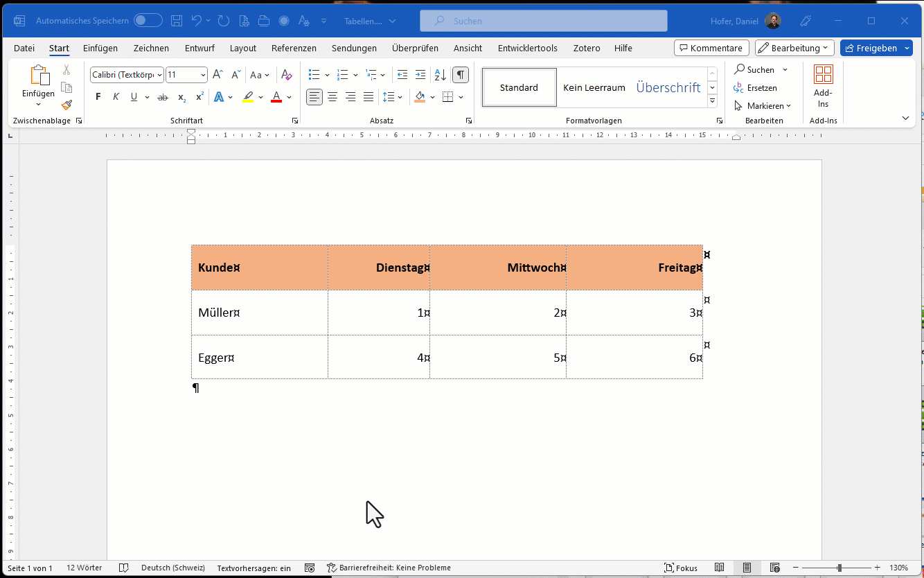Open the Add-Ins button
Screen dimensions: 924x578
[823, 87]
